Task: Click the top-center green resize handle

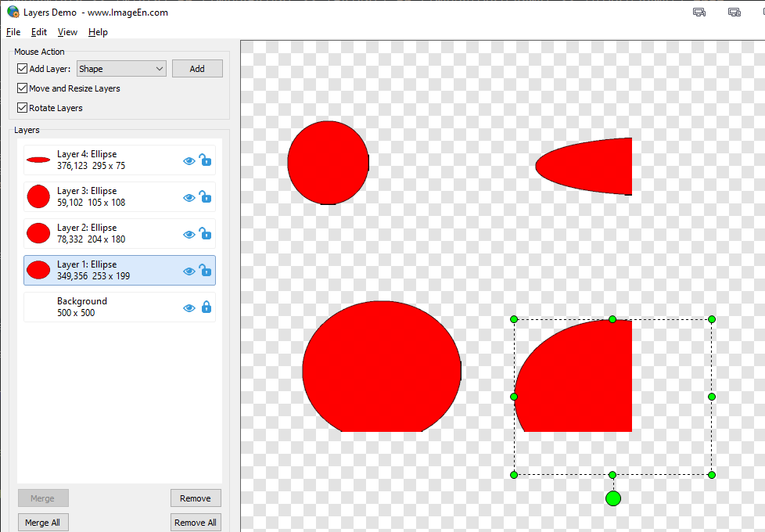Action: pos(612,319)
